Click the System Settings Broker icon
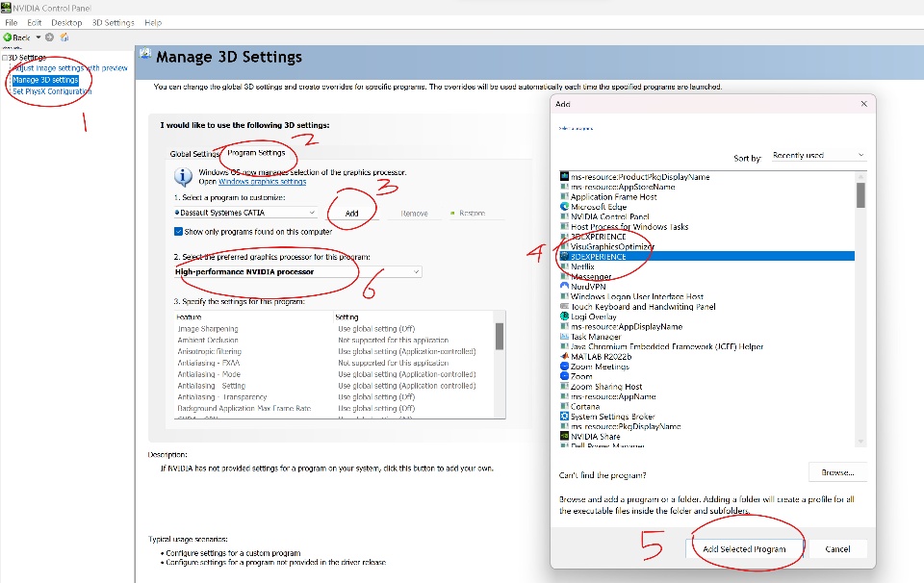924x583 pixels. point(564,417)
